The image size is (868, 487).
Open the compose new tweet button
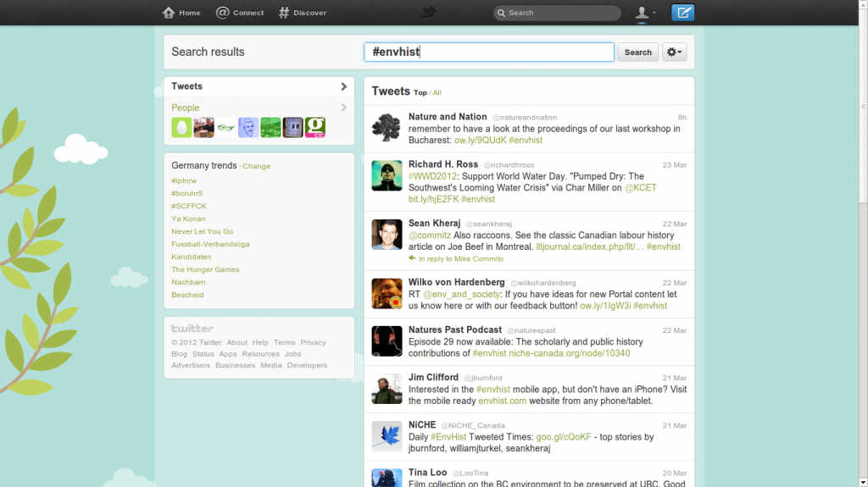click(682, 12)
